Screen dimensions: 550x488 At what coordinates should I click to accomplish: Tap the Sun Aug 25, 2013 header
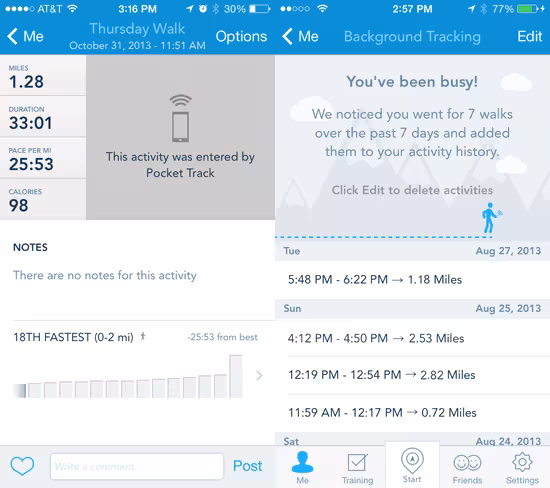pos(412,308)
